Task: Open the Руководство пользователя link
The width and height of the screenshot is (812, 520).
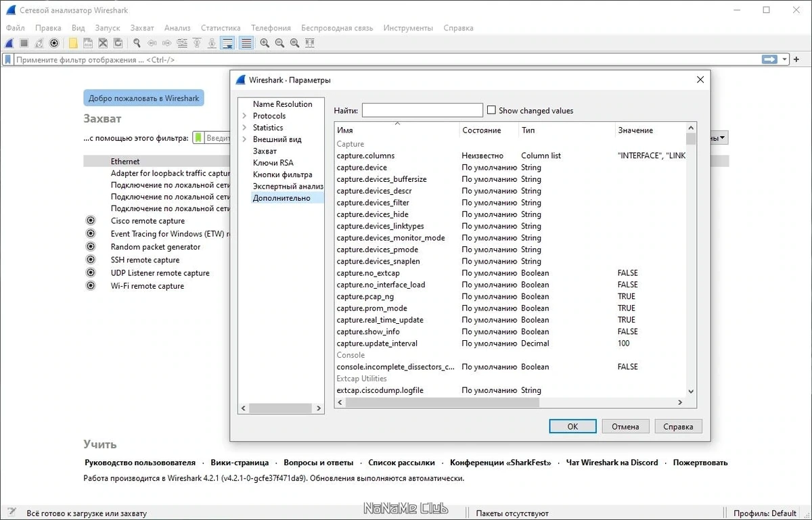Action: tap(140, 463)
